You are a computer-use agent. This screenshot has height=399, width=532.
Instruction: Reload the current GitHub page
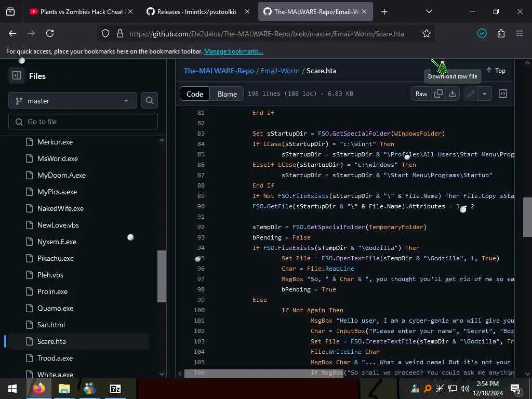pos(50,33)
